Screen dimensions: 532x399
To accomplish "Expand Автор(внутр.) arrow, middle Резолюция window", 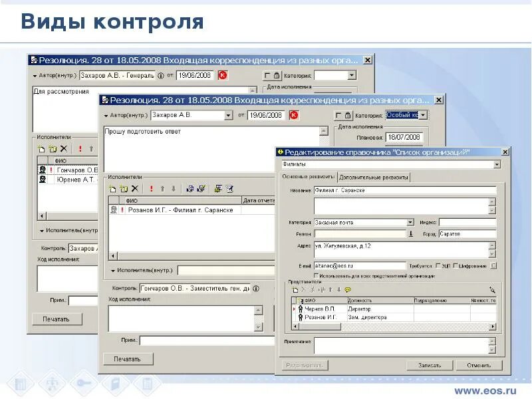I will (106, 116).
